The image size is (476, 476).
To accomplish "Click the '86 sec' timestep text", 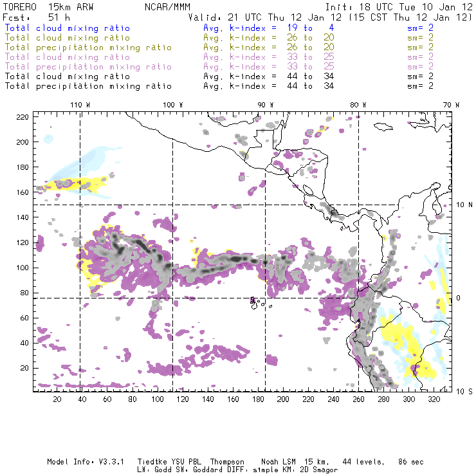I will click(x=411, y=462).
